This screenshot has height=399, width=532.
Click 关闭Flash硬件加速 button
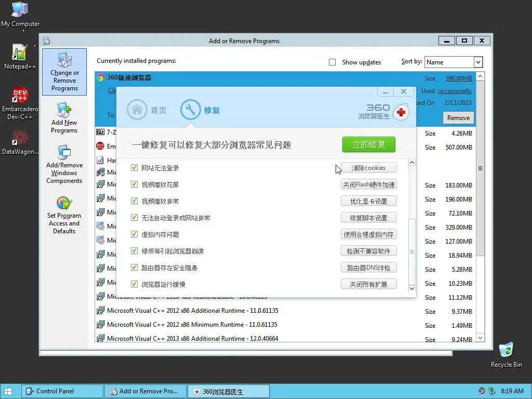(369, 184)
